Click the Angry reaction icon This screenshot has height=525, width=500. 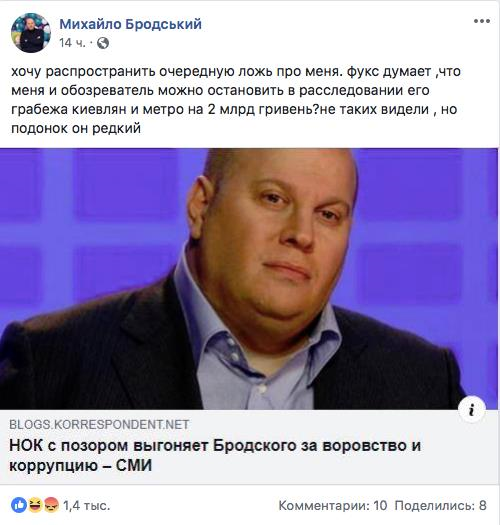(51, 505)
